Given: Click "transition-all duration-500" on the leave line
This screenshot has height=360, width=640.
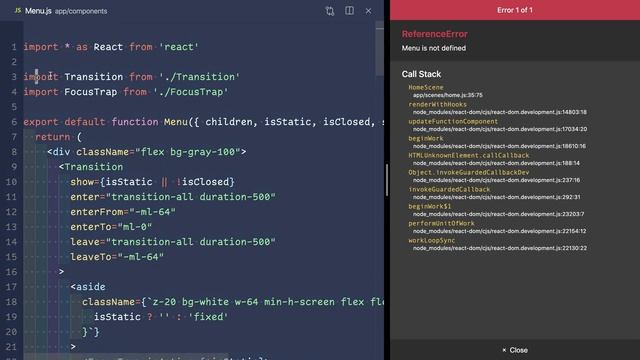Looking at the screenshot, I should pos(191,242).
